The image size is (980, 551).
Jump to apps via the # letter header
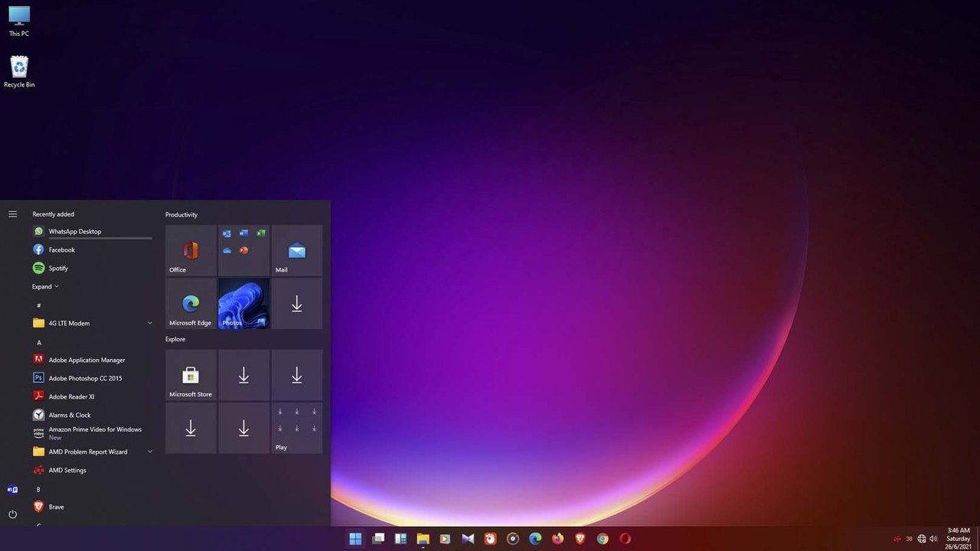39,305
